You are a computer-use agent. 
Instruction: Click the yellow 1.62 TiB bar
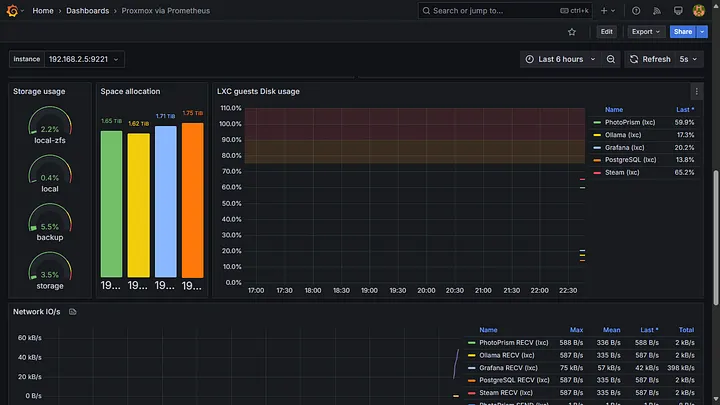138,205
